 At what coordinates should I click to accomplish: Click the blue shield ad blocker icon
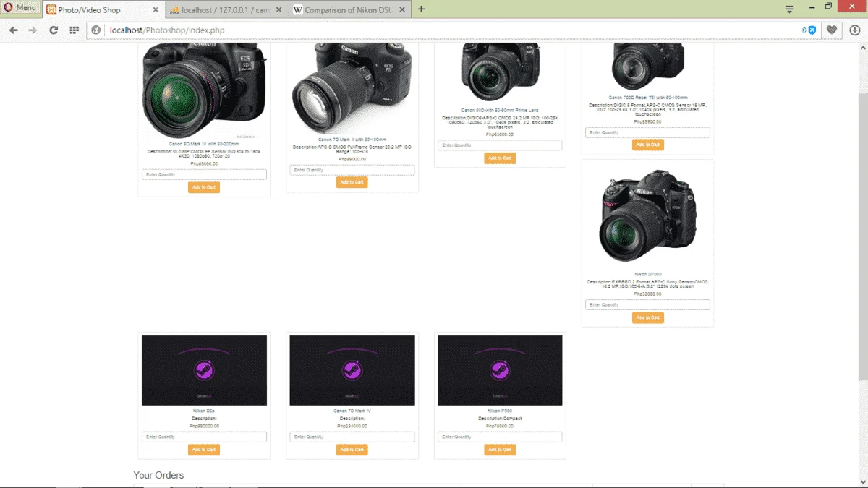tap(812, 30)
